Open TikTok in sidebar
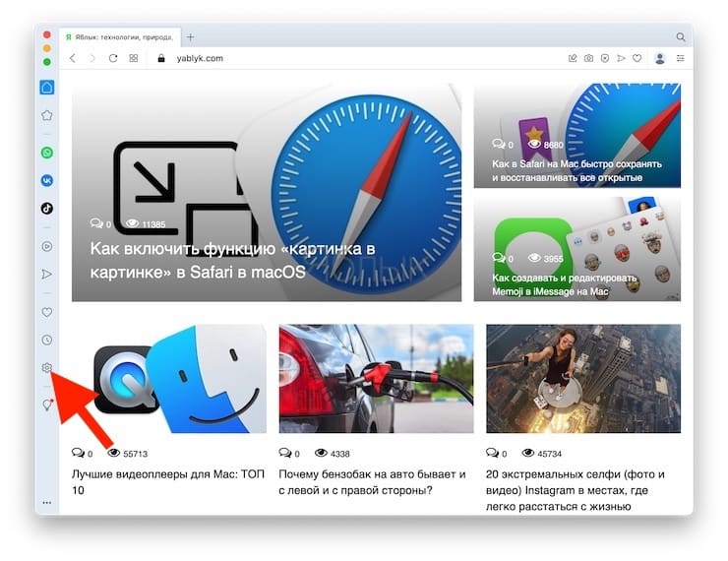 [x=47, y=208]
